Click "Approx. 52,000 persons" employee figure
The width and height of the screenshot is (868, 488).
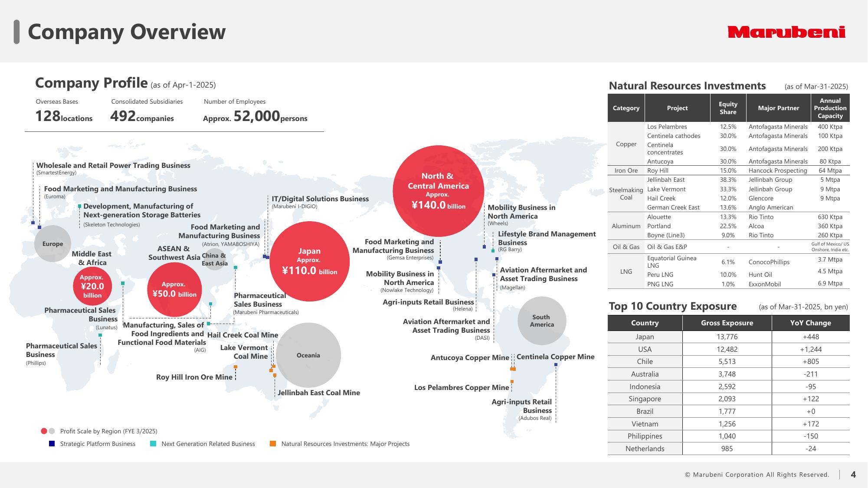coord(255,116)
